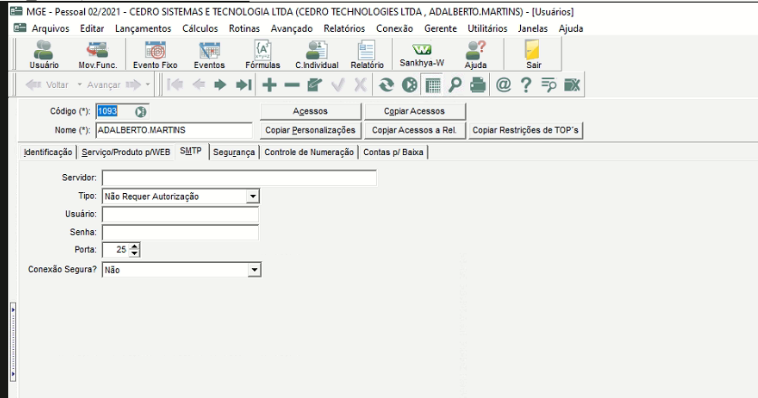Open filter search lines icon
Viewport: 758px width, 398px height.
(x=549, y=85)
